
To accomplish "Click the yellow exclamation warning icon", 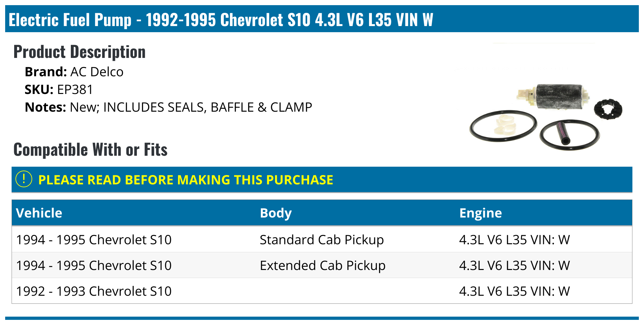I will point(24,179).
